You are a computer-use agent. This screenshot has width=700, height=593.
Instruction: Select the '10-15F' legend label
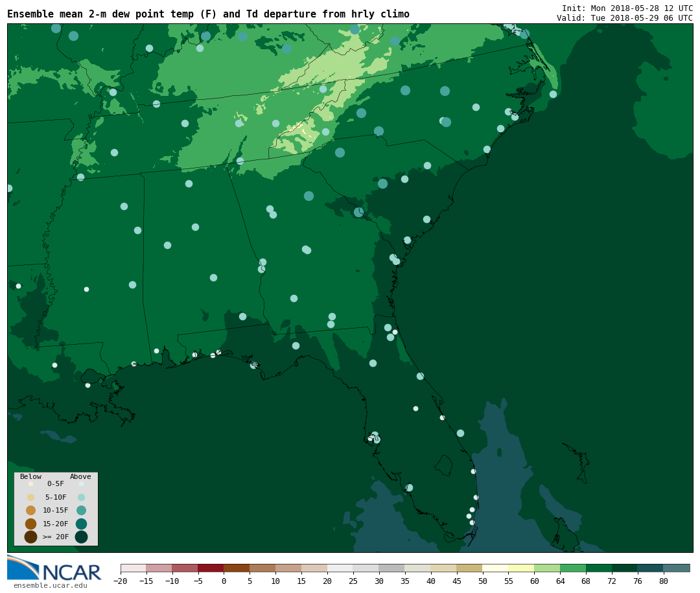coord(56,510)
